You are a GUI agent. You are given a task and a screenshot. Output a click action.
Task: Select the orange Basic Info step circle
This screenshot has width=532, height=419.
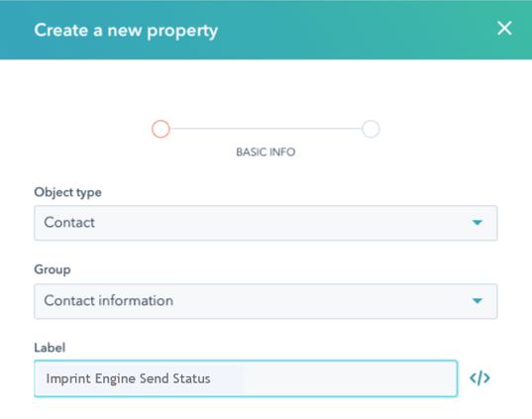(x=160, y=129)
